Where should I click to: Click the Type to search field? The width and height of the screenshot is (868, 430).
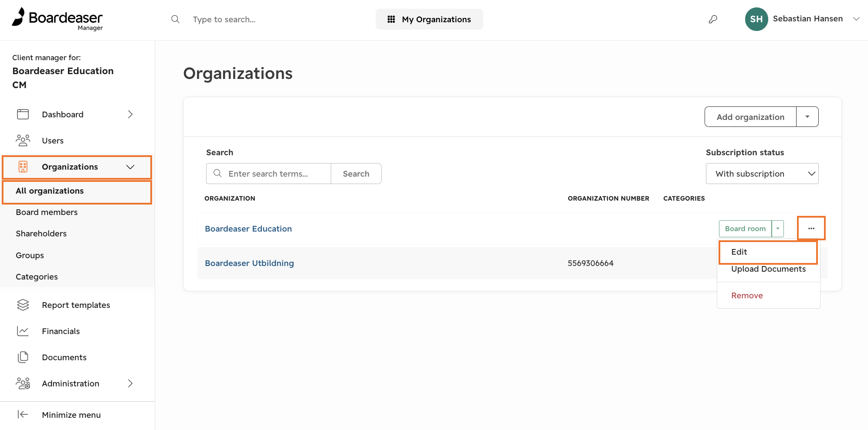(224, 19)
